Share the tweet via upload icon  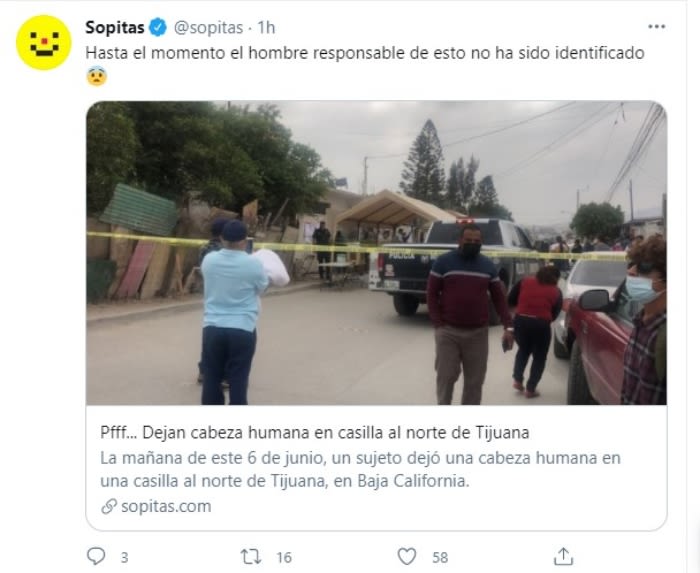563,556
